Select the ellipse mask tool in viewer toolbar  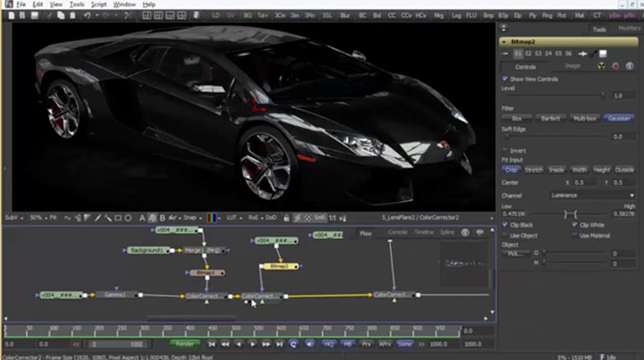[128, 218]
